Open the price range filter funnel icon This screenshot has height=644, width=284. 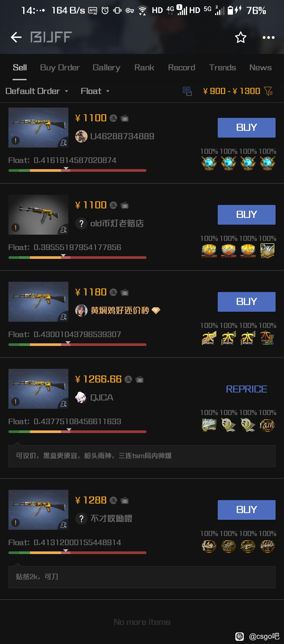(268, 91)
